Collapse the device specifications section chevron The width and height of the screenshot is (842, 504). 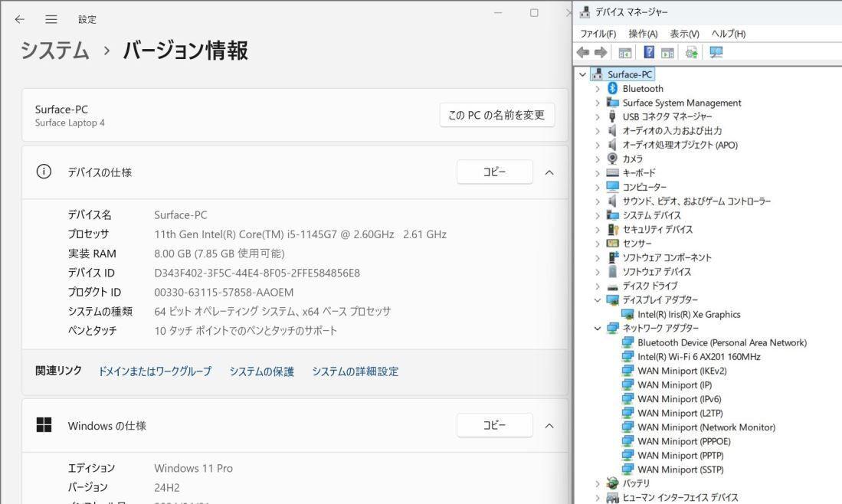(x=549, y=172)
